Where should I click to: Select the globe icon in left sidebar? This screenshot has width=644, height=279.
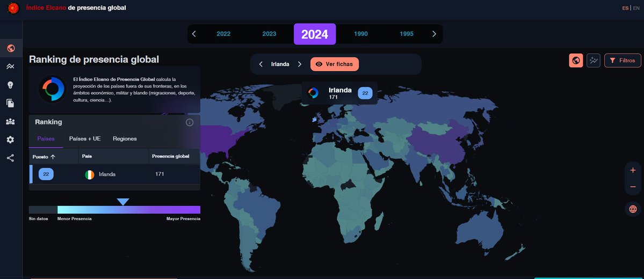click(x=11, y=48)
